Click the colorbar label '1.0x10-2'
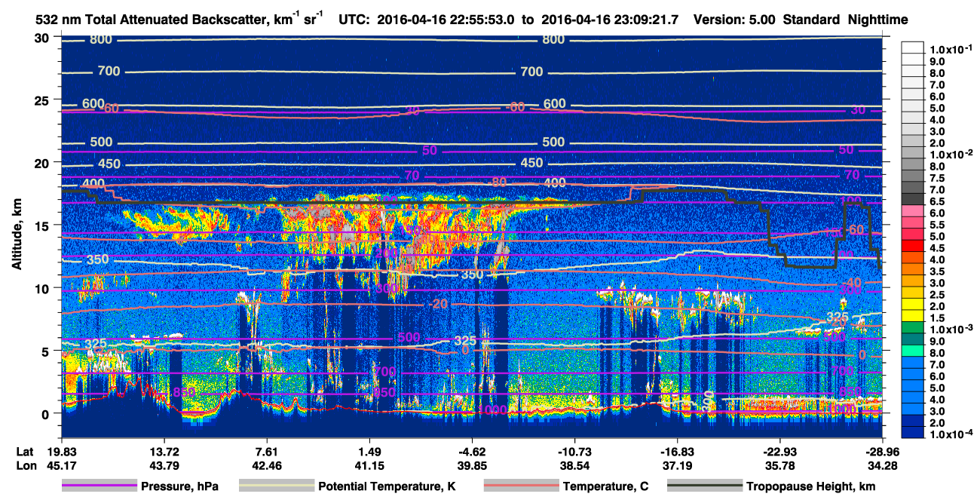 951,154
